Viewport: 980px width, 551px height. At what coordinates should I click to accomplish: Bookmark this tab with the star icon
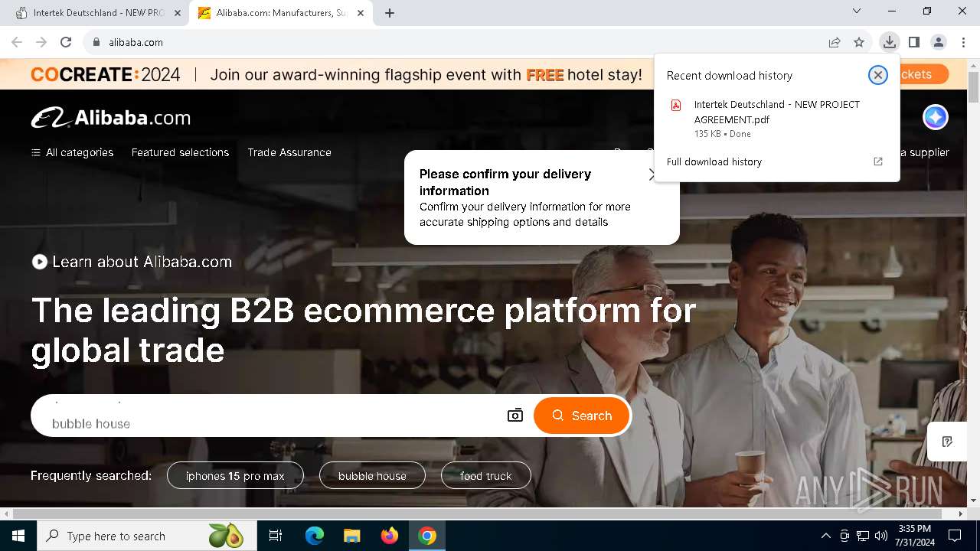[x=859, y=43]
